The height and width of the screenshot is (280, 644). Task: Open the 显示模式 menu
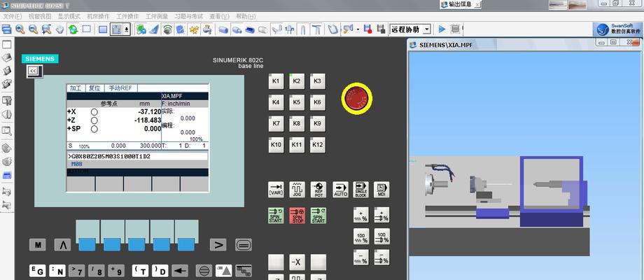tap(69, 16)
